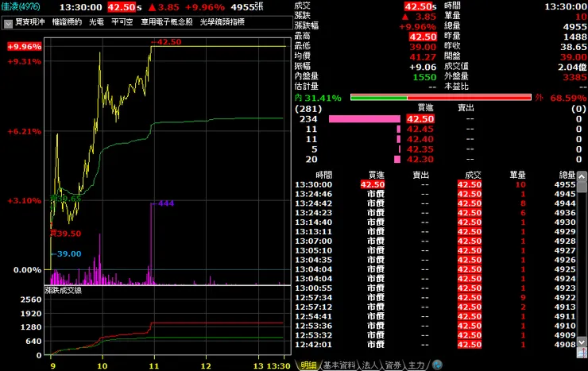The image size is (588, 371).
Task: Click the 42.35 bid price row
Action: (420, 149)
